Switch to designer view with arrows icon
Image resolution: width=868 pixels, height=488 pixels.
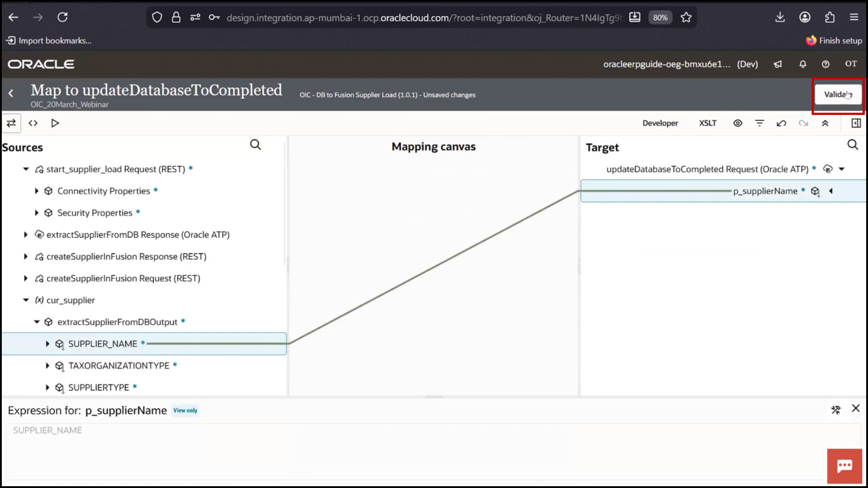[x=11, y=123]
